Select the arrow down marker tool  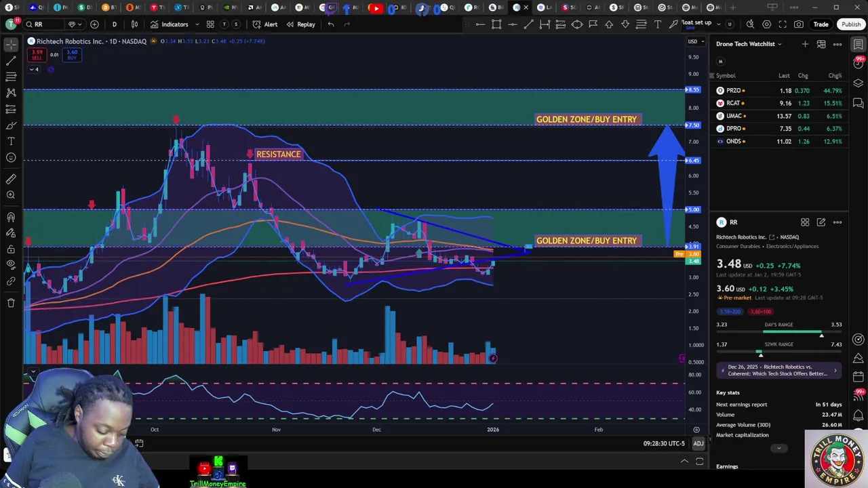point(625,24)
